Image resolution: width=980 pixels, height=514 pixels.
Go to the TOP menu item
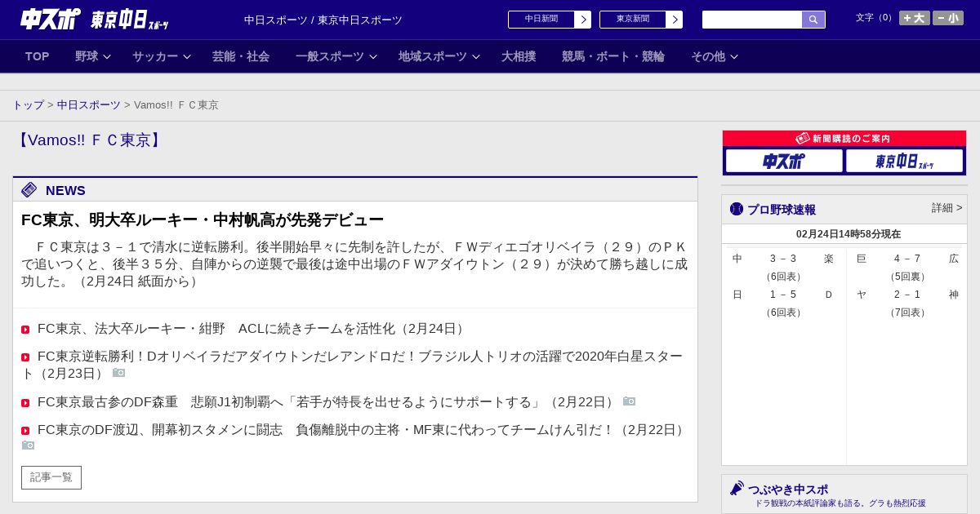[x=38, y=56]
